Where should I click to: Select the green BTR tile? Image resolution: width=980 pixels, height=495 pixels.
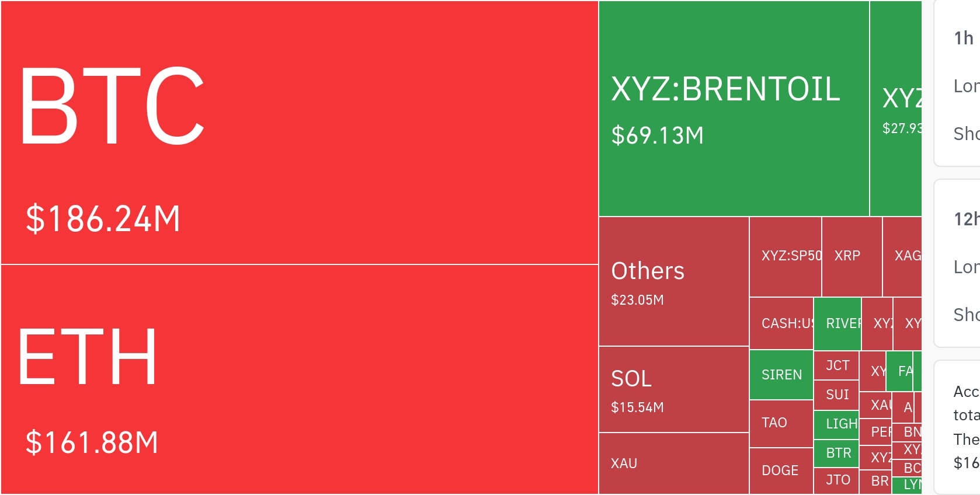pos(836,453)
